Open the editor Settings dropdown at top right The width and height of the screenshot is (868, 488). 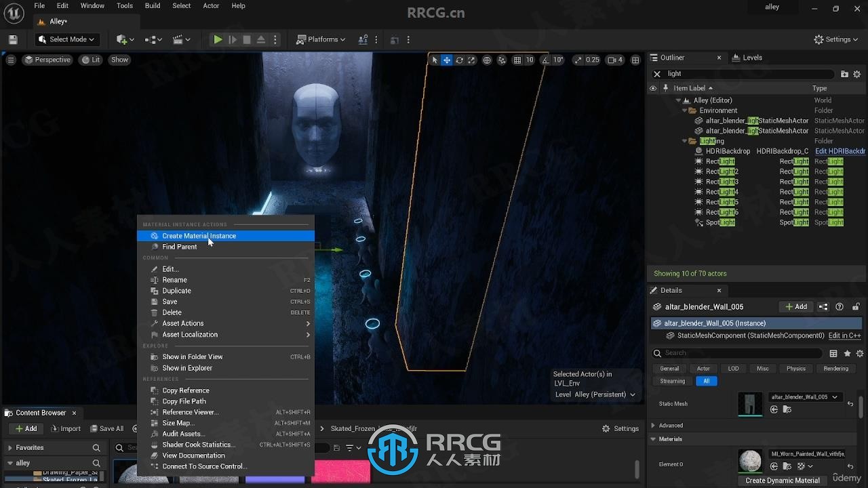tap(837, 39)
